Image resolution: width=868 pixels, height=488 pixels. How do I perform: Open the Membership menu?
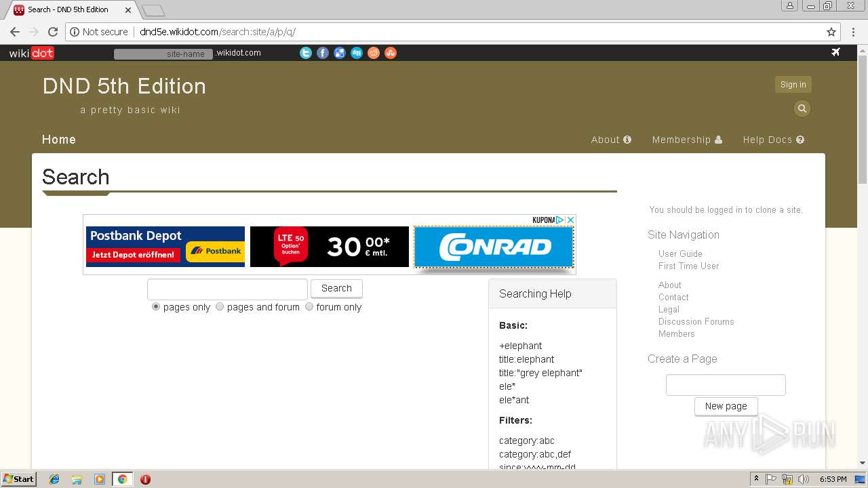click(x=687, y=140)
